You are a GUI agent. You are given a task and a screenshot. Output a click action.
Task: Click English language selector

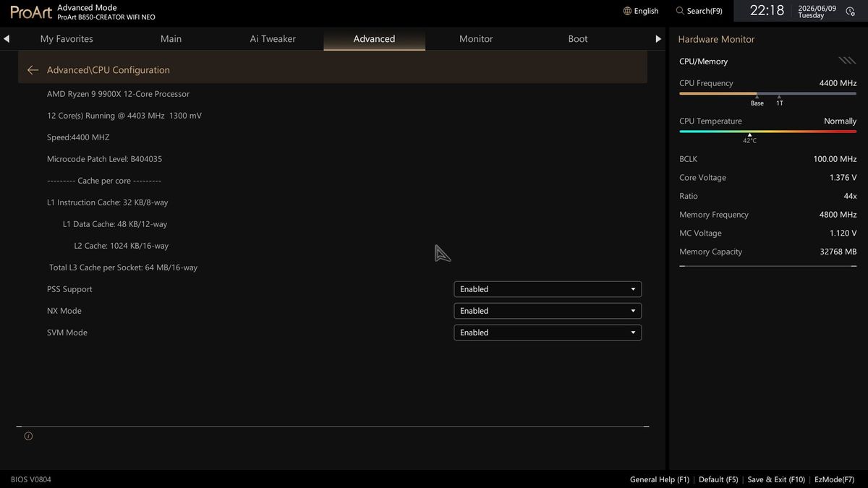click(x=646, y=11)
